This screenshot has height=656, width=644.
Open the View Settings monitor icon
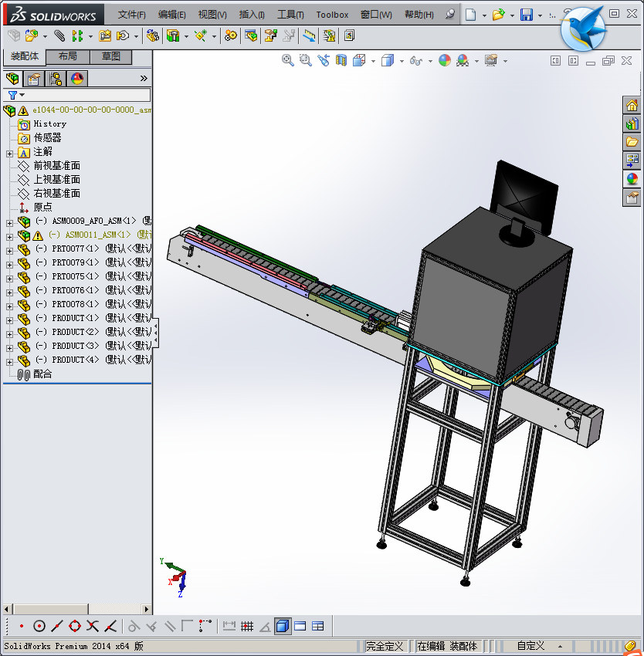(x=491, y=61)
